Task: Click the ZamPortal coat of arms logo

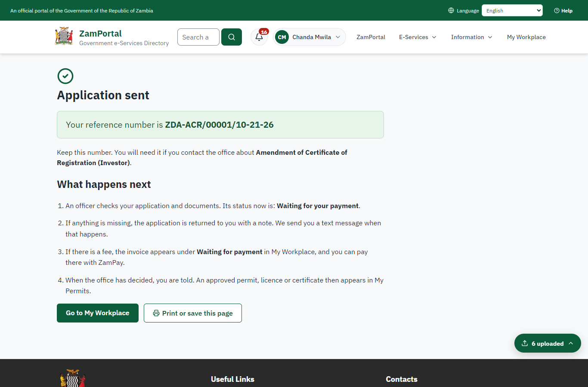Action: click(x=64, y=37)
